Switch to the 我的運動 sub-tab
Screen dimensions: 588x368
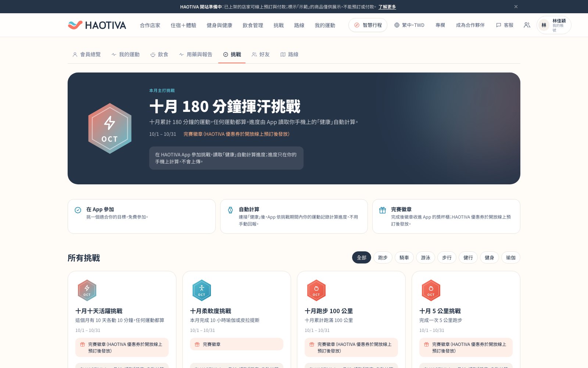point(125,54)
